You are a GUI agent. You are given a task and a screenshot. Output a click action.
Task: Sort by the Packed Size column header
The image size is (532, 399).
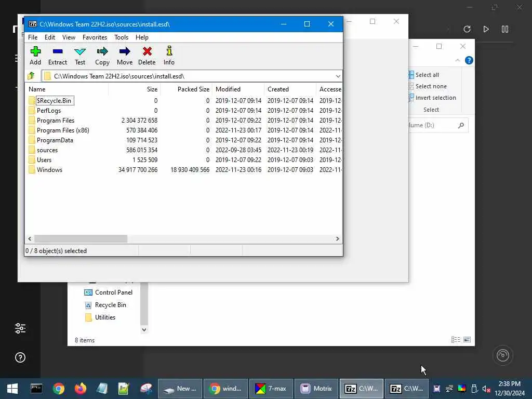[x=187, y=89]
